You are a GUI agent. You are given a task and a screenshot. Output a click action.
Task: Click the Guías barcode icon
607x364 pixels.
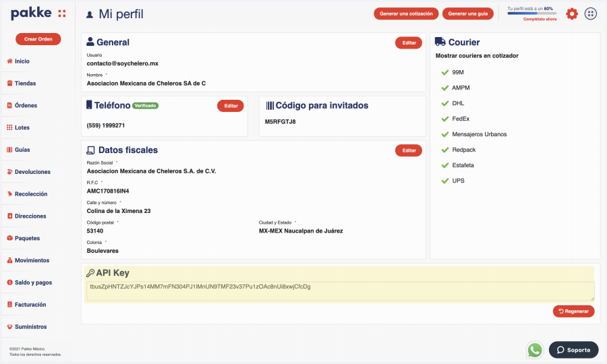[x=9, y=150]
